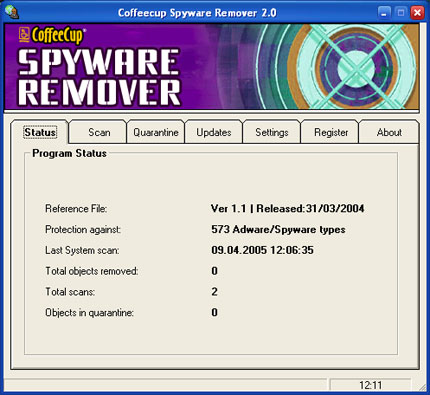Viewport: 430px width, 395px height.
Task: Go to the Updates tab
Action: 214,132
